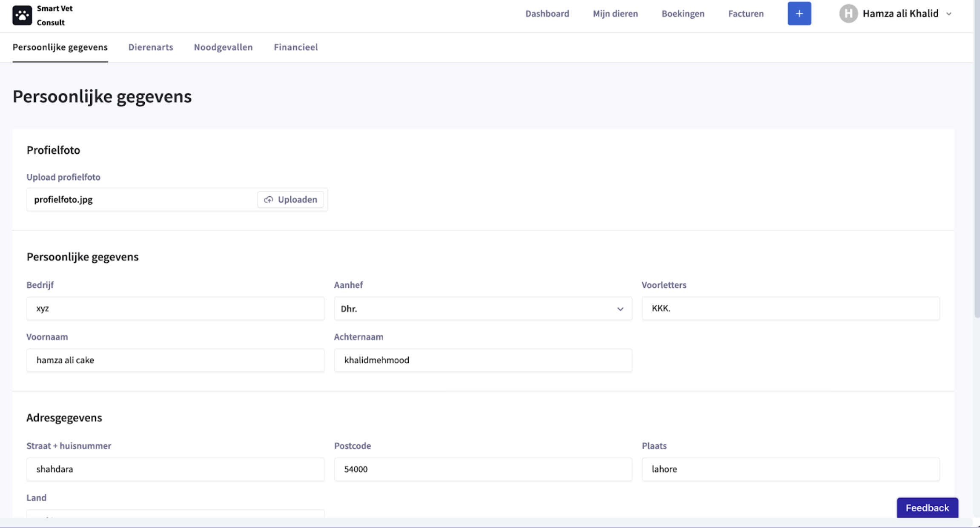This screenshot has height=528, width=980.
Task: Switch to the Dierenarts tab
Action: 151,47
